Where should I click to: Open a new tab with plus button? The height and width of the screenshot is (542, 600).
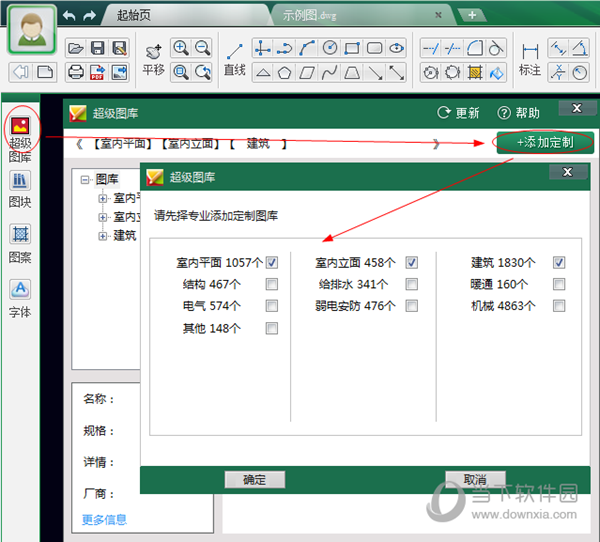472,15
